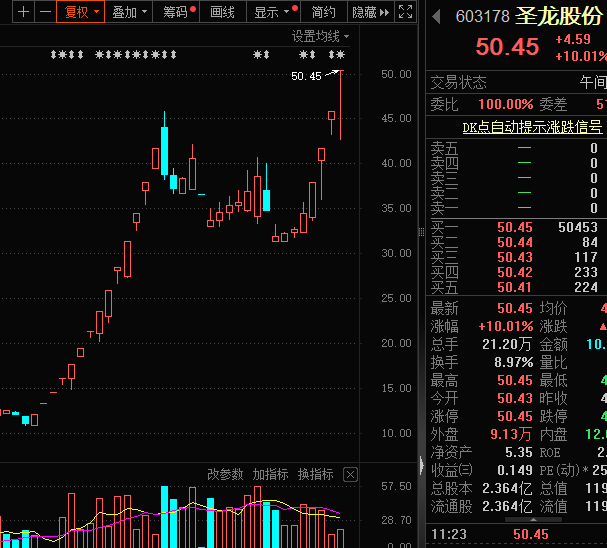Viewport: 607px width, 548px height.
Task: Open the 复权 dropdown
Action: 81,12
